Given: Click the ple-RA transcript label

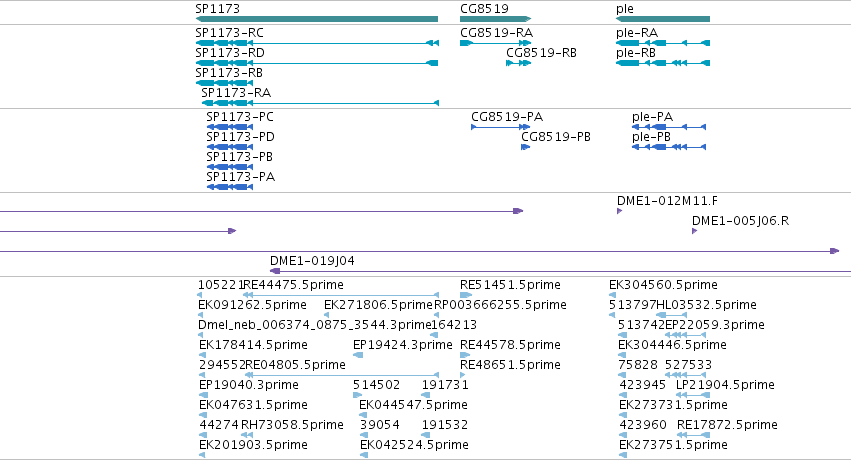Looking at the screenshot, I should coord(637,33).
